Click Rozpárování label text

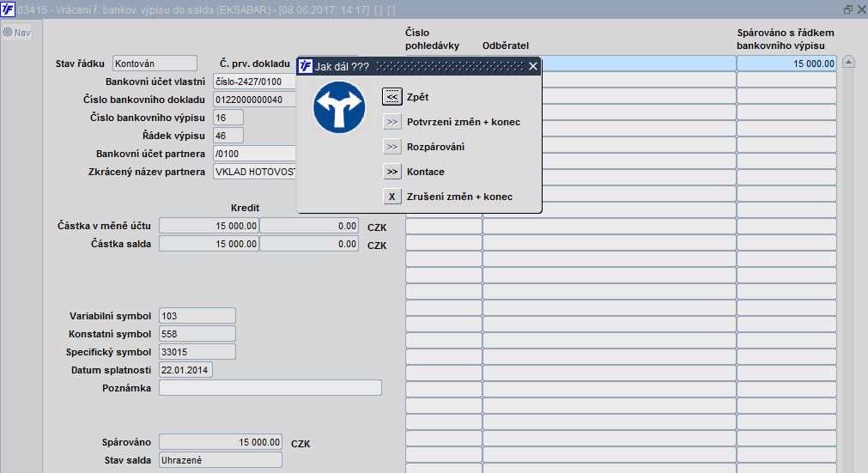pyautogui.click(x=435, y=147)
